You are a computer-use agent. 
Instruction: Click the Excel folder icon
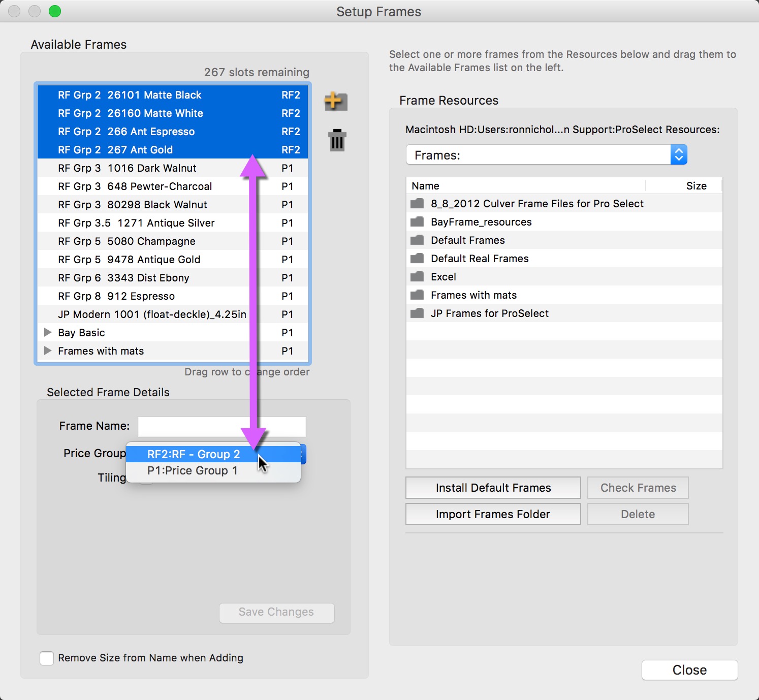click(x=417, y=277)
